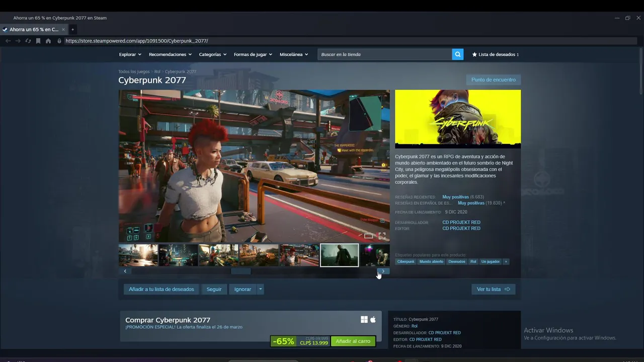The height and width of the screenshot is (362, 644).
Task: Click the fullscreen icon on the screenshot
Action: tap(382, 235)
